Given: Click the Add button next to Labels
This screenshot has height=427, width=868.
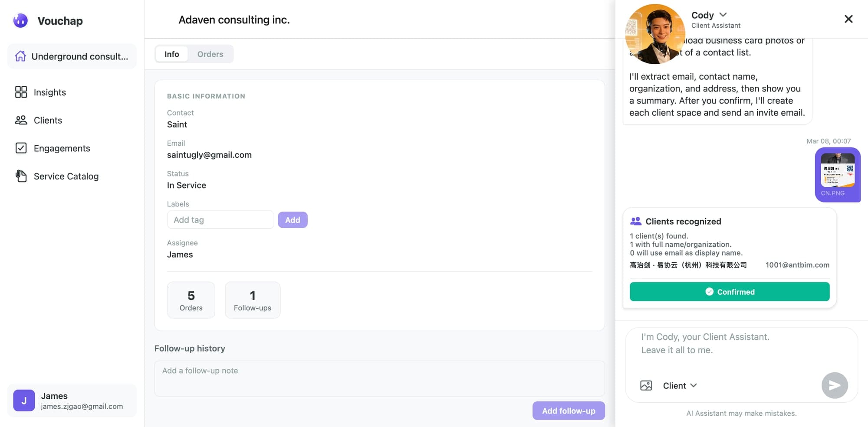Looking at the screenshot, I should [x=293, y=220].
